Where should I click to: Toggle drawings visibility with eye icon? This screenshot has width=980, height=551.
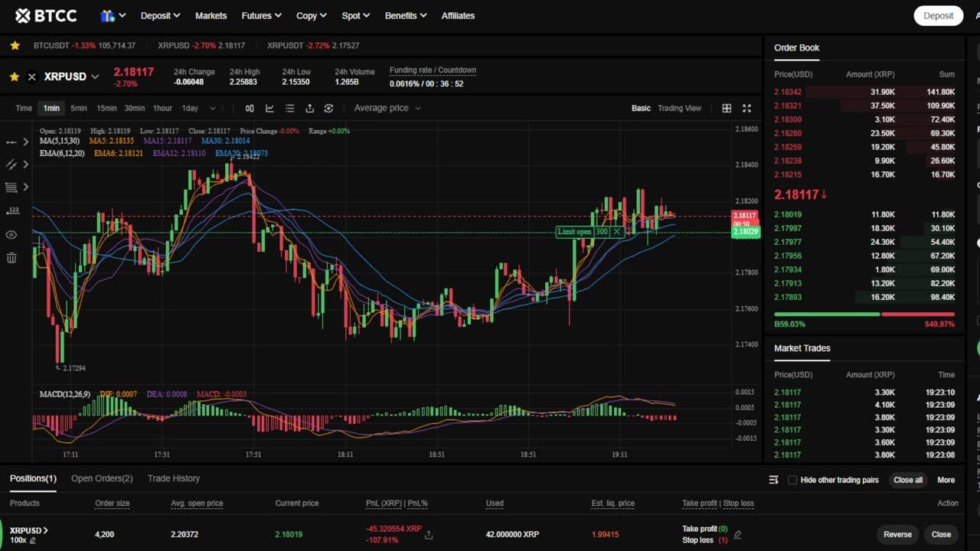[11, 235]
